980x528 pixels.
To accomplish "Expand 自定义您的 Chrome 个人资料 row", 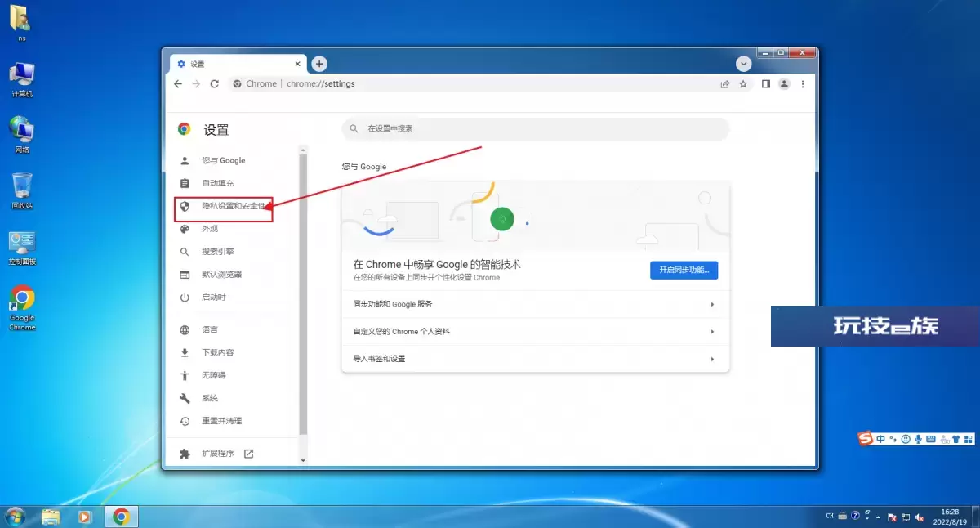I will (535, 332).
